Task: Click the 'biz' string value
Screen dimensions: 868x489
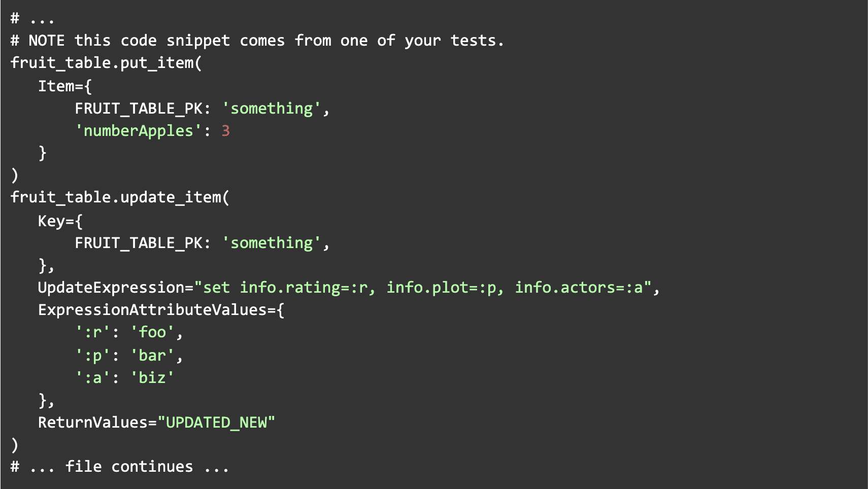Action: point(152,378)
